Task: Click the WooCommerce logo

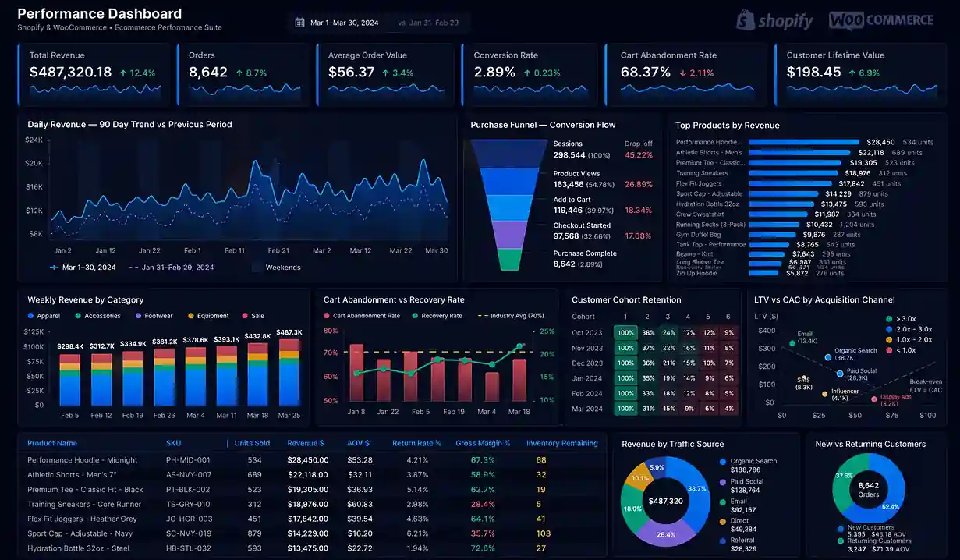Action: (x=880, y=20)
